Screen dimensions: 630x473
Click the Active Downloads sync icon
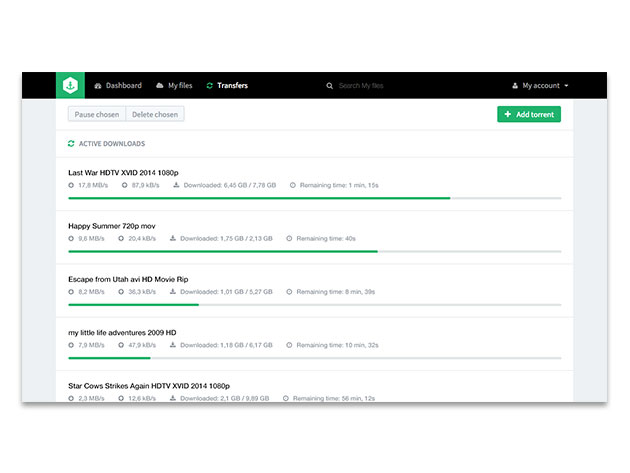71,143
